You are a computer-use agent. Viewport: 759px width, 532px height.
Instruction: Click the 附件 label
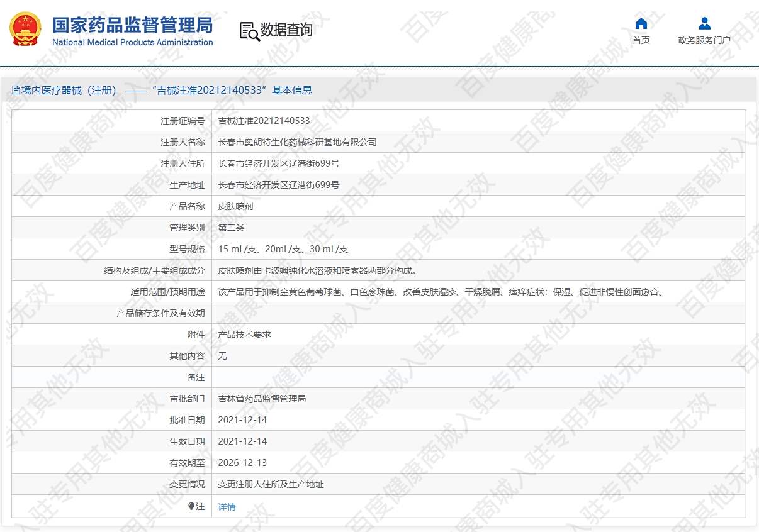tap(196, 335)
